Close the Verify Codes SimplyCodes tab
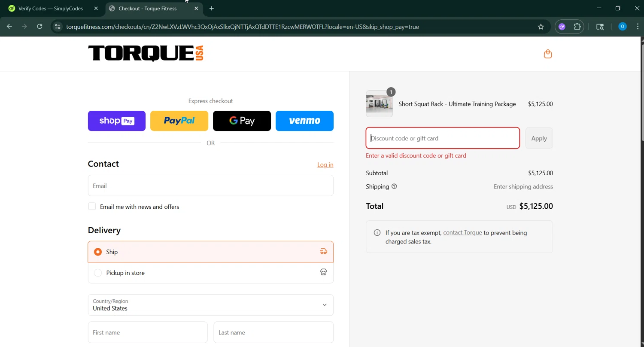Image resolution: width=644 pixels, height=347 pixels. coord(96,9)
